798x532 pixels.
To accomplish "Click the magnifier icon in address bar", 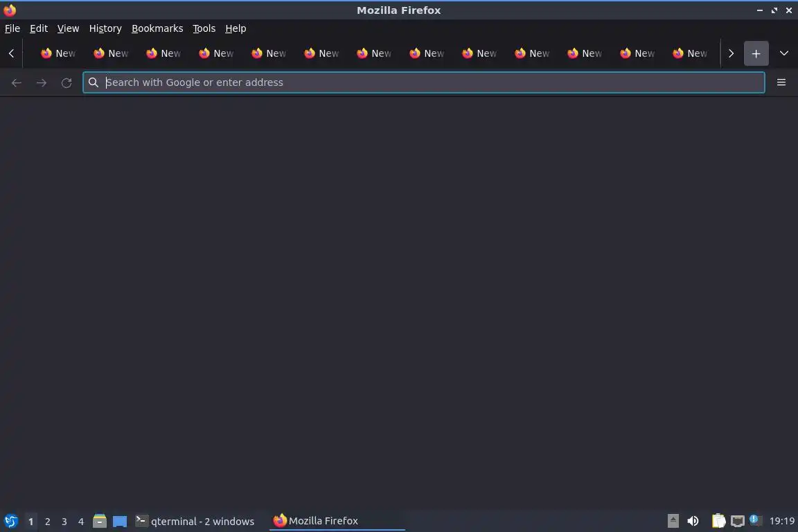I will [x=93, y=82].
